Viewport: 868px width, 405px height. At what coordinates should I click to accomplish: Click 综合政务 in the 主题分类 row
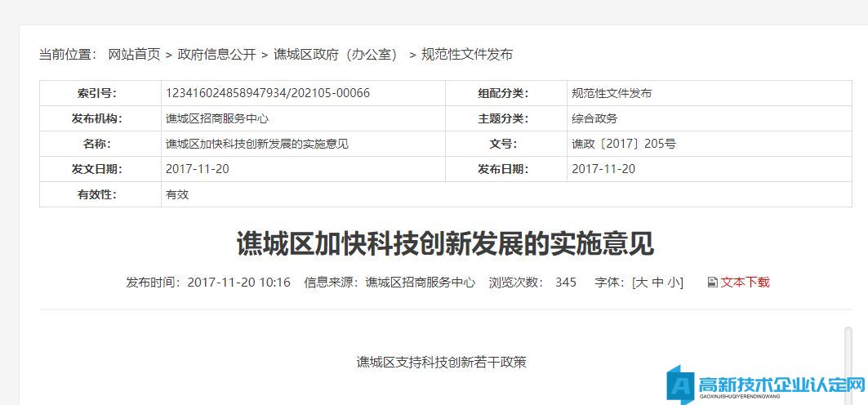pyautogui.click(x=594, y=118)
